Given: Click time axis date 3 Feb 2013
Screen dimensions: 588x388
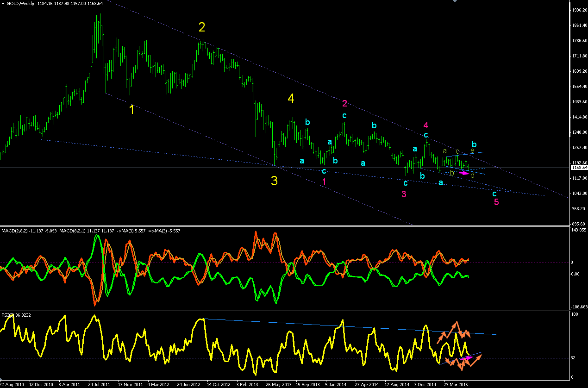Looking at the screenshot, I should pyautogui.click(x=247, y=384).
